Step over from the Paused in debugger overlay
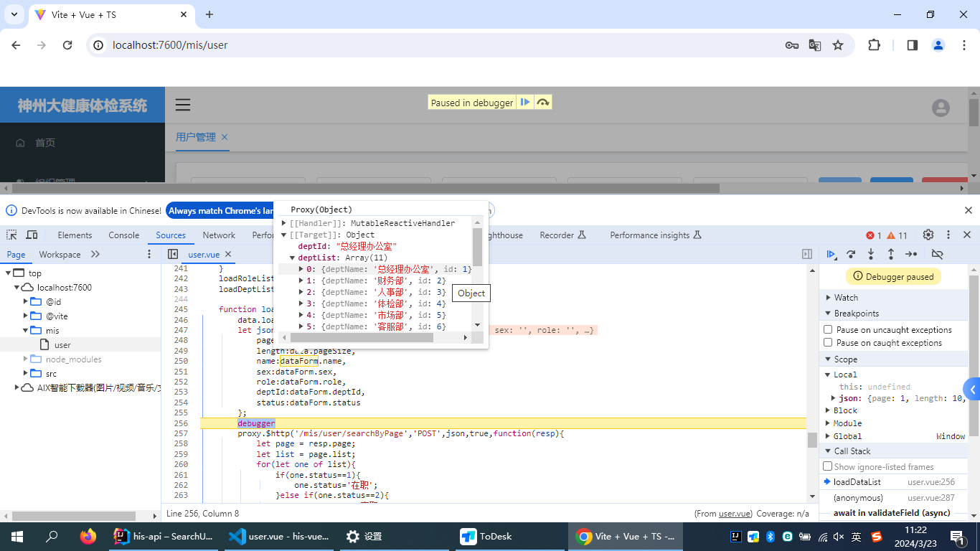980x551 pixels. [543, 103]
